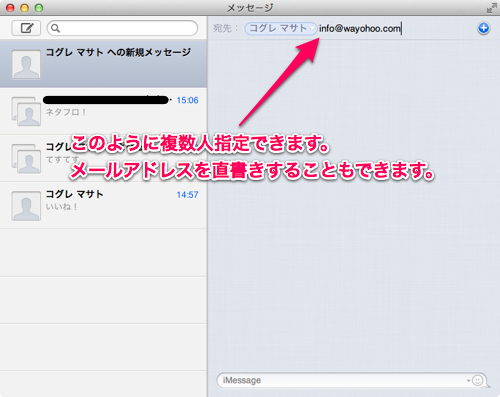Open the conversation with the ネタフロ! message
500x397 pixels.
point(103,111)
